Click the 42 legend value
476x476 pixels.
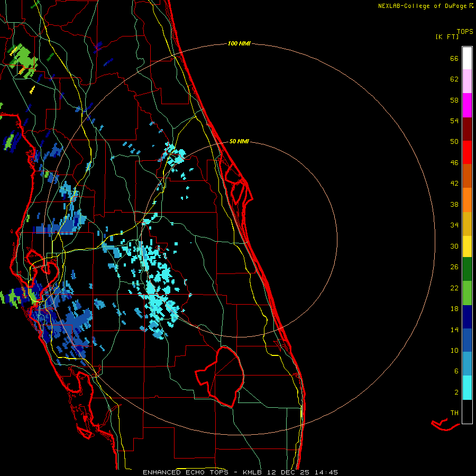(454, 183)
